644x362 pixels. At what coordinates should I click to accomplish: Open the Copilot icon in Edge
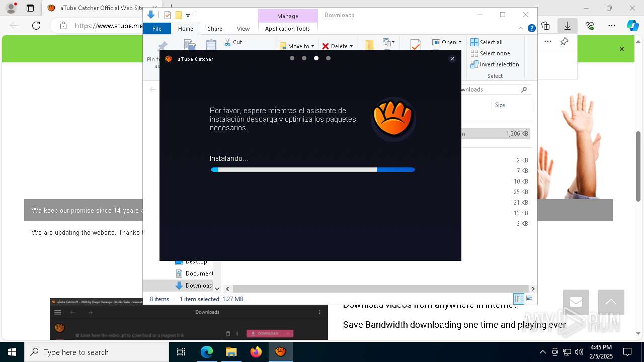[632, 26]
